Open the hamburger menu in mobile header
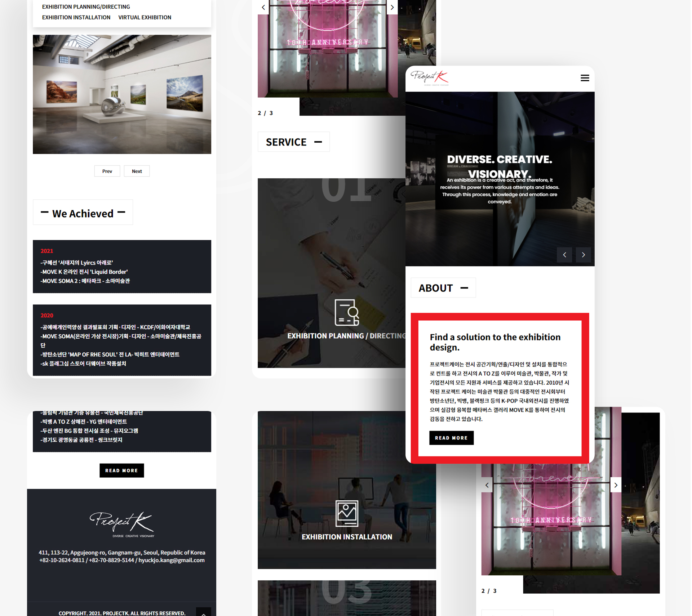692x616 pixels. tap(585, 78)
